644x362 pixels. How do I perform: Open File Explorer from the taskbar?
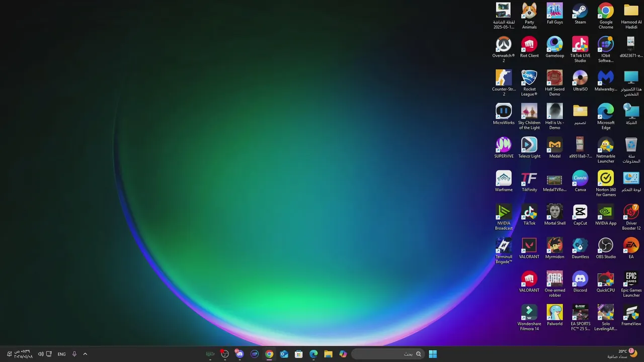click(328, 354)
